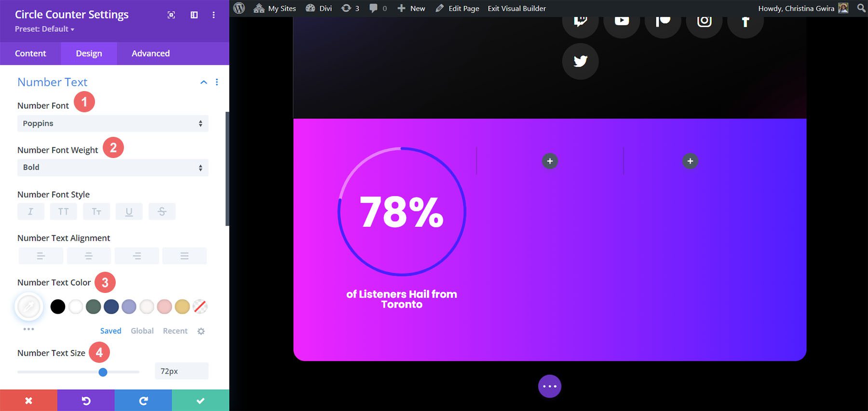Click settings panel vertical scrollbar
The width and height of the screenshot is (868, 411).
[227, 169]
